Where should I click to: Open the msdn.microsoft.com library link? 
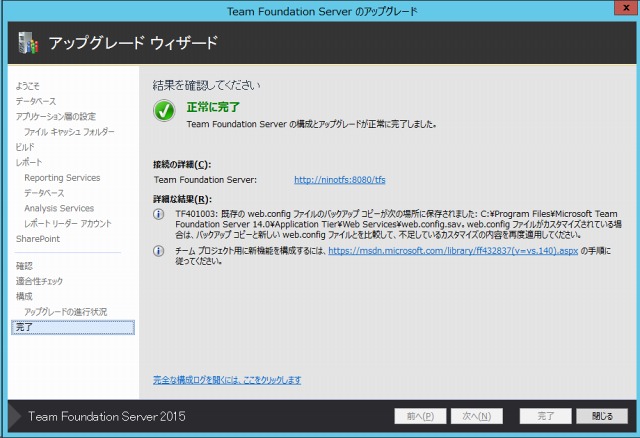coord(453,251)
